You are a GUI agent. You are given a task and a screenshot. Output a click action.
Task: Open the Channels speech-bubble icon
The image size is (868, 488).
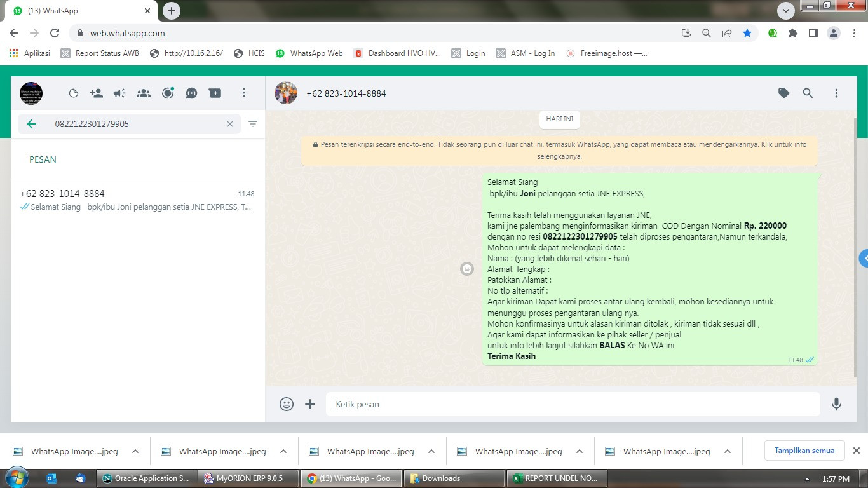pos(191,93)
